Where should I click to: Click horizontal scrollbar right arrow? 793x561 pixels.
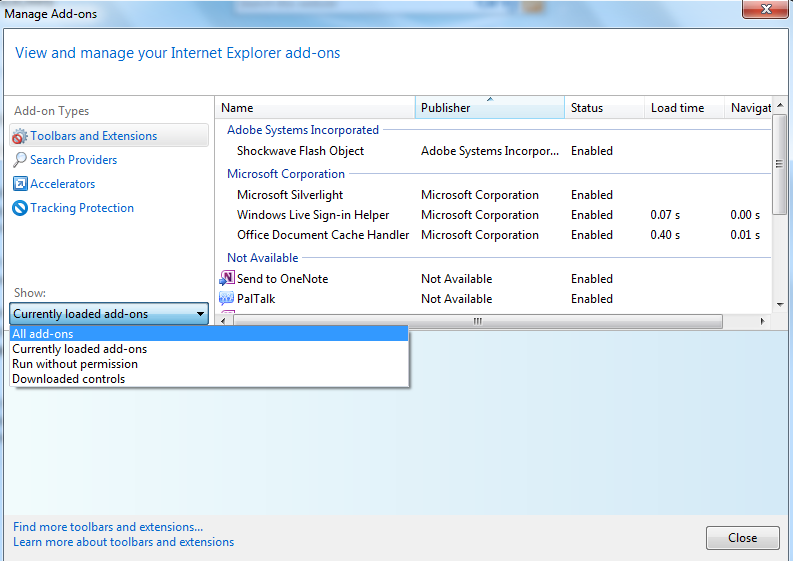coord(762,321)
